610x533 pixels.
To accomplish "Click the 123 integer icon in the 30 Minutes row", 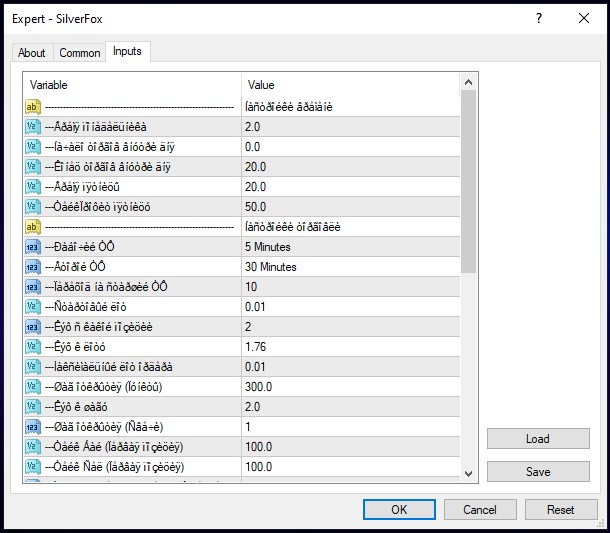I will click(x=33, y=267).
